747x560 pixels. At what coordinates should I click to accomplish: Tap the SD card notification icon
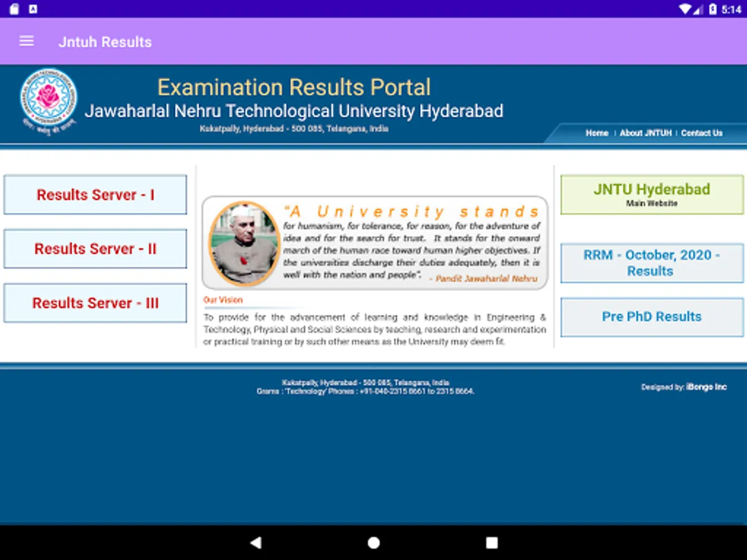[x=14, y=9]
